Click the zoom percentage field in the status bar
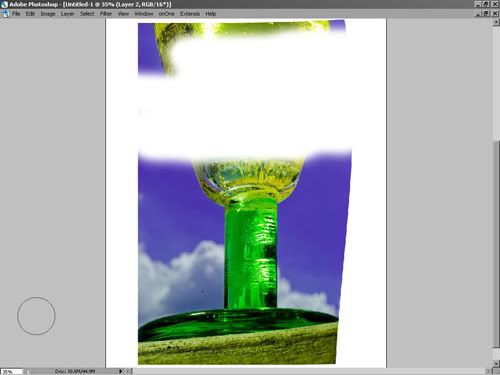Viewport: 500px width, 375px height. pyautogui.click(x=12, y=371)
